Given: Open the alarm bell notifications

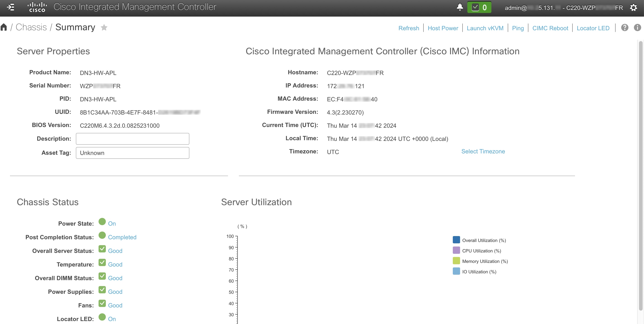Looking at the screenshot, I should pyautogui.click(x=460, y=7).
